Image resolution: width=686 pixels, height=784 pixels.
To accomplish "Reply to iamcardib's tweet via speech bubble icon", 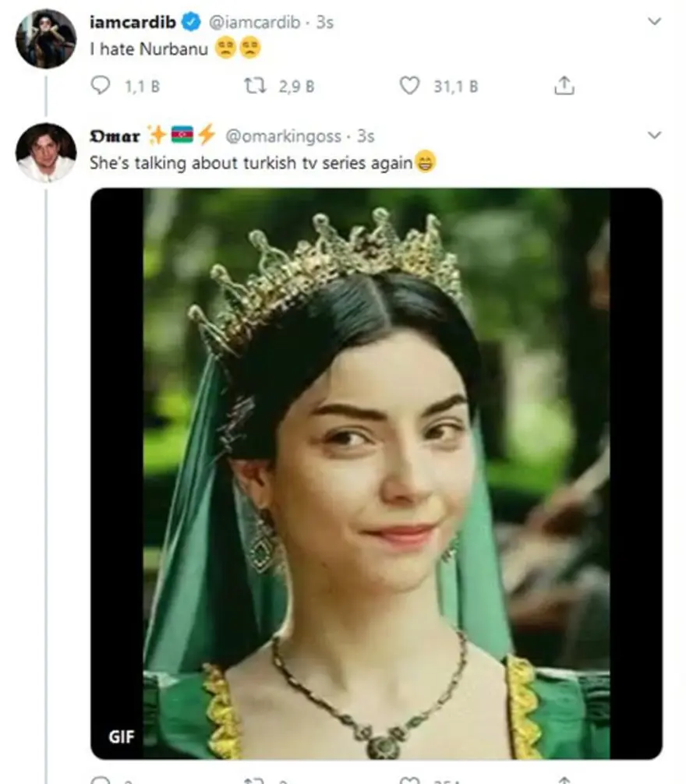I will 100,86.
